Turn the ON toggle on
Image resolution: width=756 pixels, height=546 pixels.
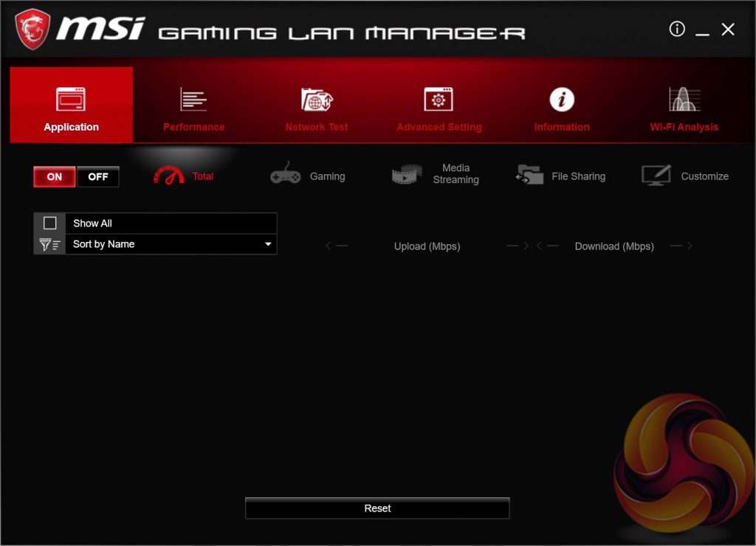55,177
